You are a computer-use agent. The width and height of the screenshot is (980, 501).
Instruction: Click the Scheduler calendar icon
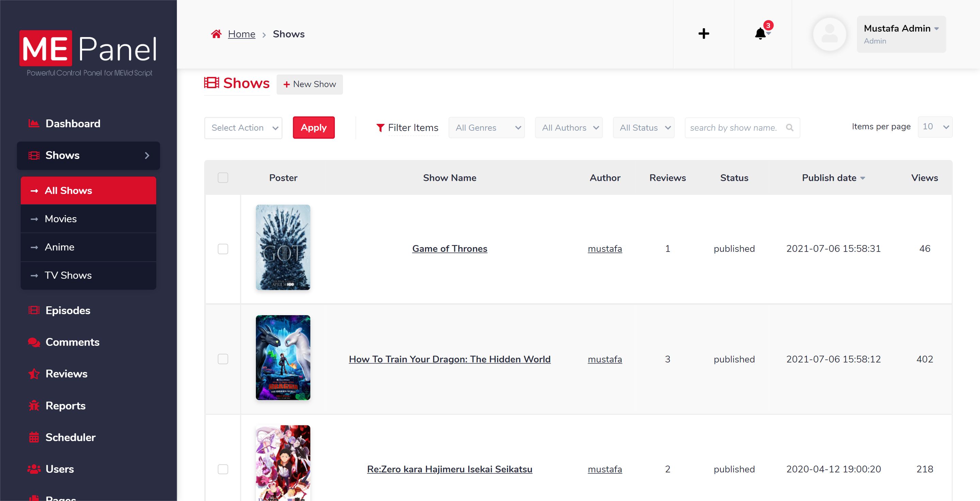click(x=34, y=437)
